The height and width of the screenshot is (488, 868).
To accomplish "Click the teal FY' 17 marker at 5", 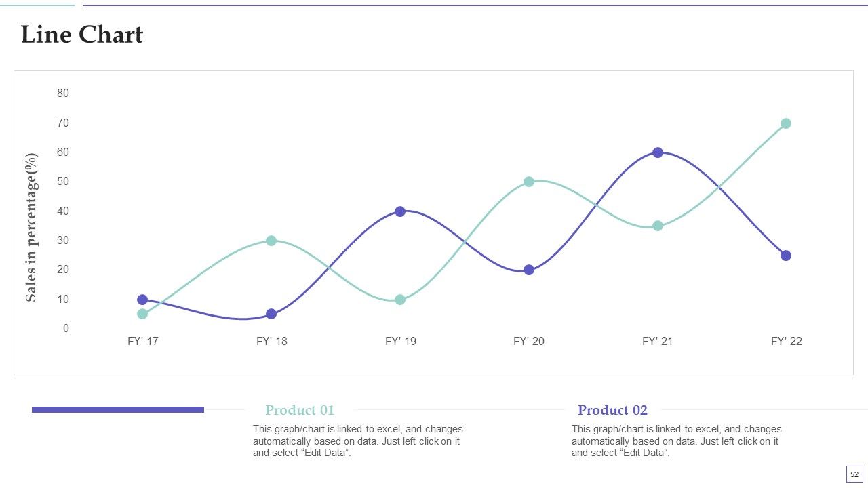I will tap(142, 314).
